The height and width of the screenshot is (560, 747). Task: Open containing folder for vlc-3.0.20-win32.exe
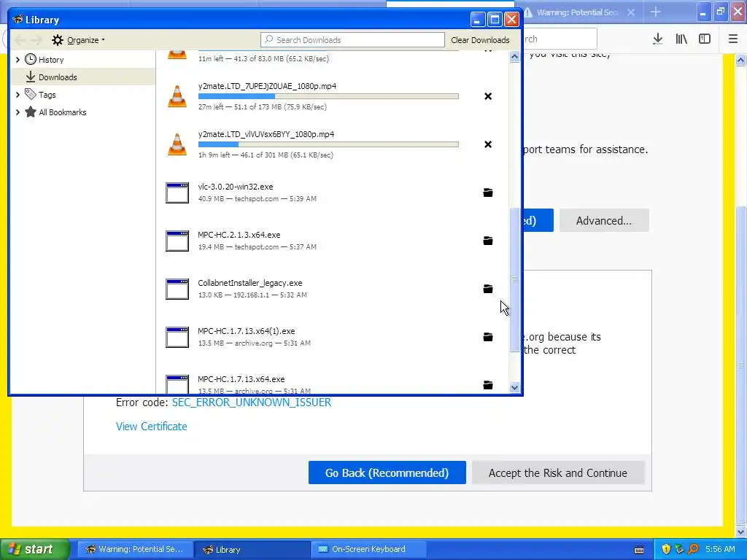[488, 192]
